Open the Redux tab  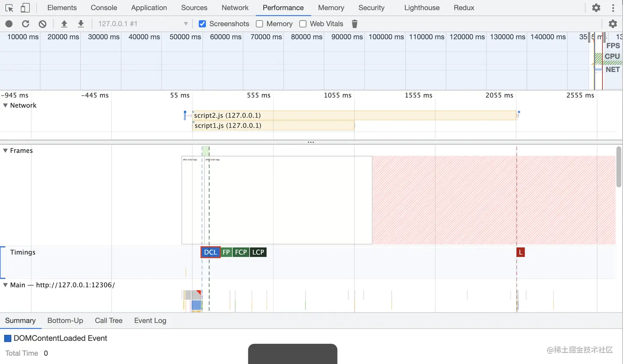464,8
